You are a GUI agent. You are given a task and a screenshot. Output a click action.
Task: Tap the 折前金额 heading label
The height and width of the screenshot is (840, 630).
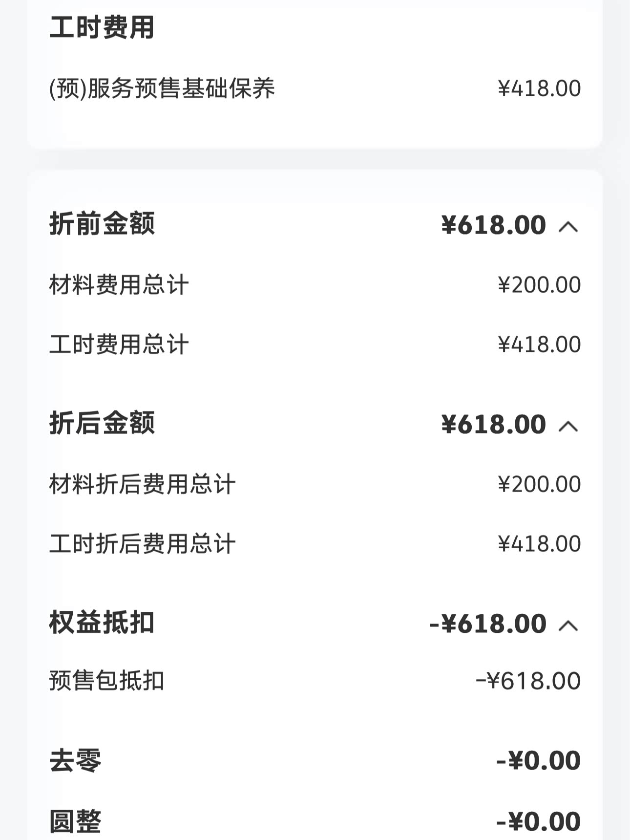(x=102, y=224)
